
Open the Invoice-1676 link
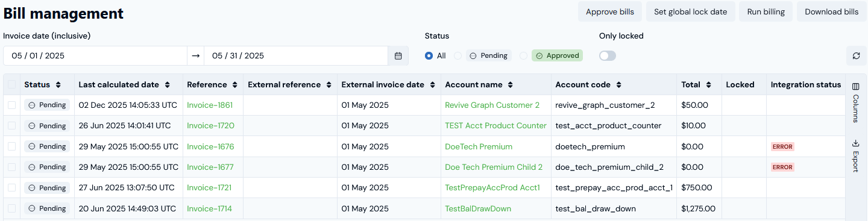[x=210, y=146]
